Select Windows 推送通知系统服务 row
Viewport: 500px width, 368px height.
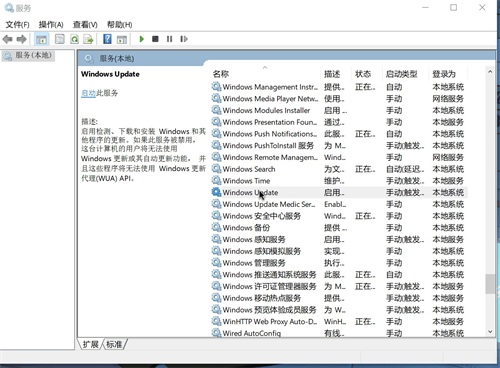coord(338,274)
